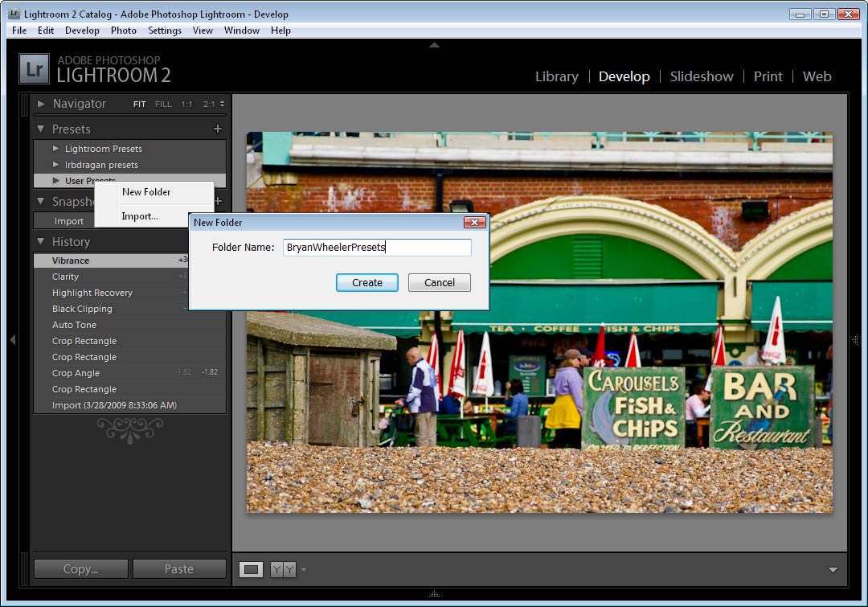
Task: Select the Vibrance history step
Action: (x=111, y=260)
